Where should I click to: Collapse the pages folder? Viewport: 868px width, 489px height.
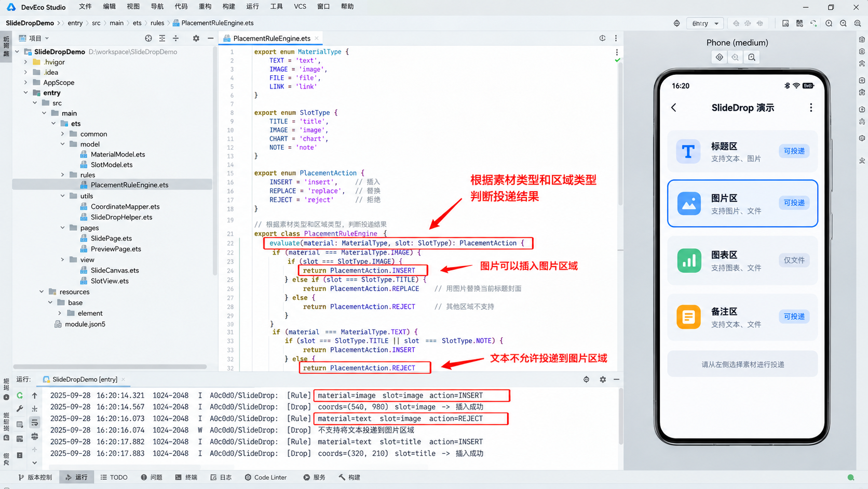point(63,228)
